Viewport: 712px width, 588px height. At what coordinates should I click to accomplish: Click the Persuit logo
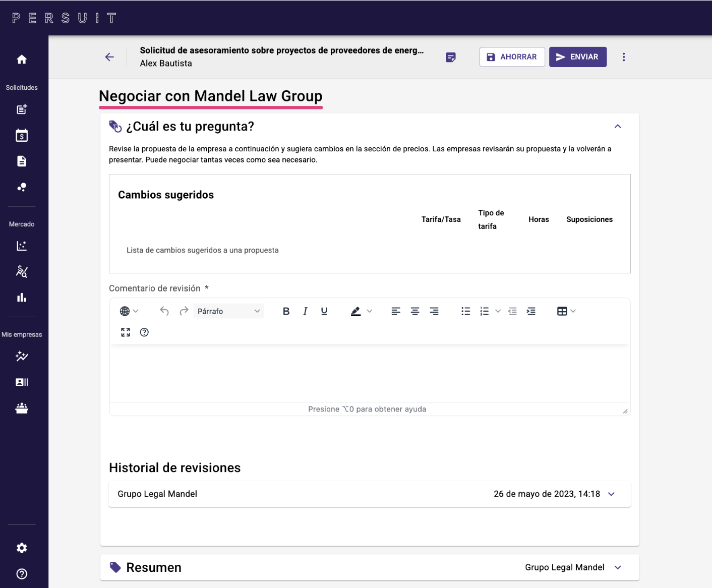coord(64,18)
